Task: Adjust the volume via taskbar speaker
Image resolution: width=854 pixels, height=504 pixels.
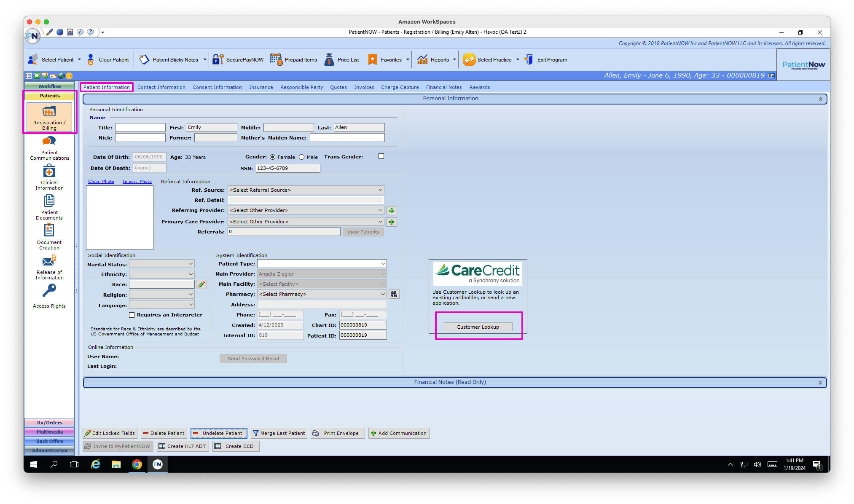Action: 757,464
